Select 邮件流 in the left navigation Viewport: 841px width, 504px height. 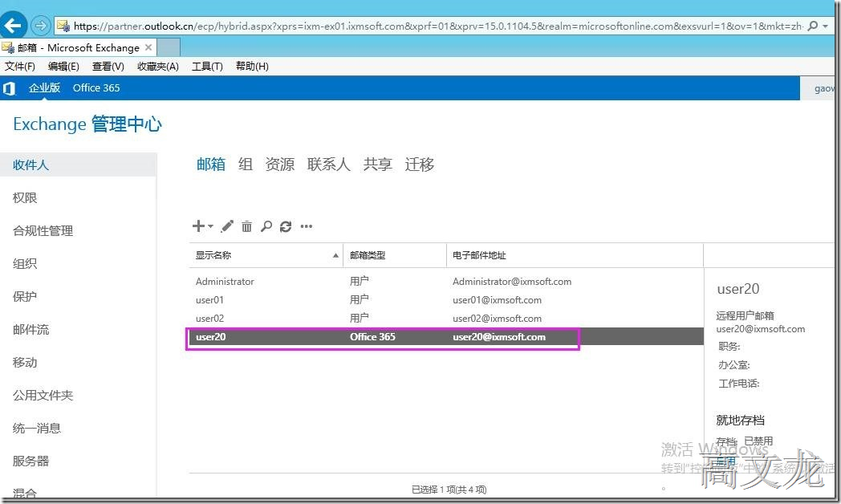click(30, 330)
